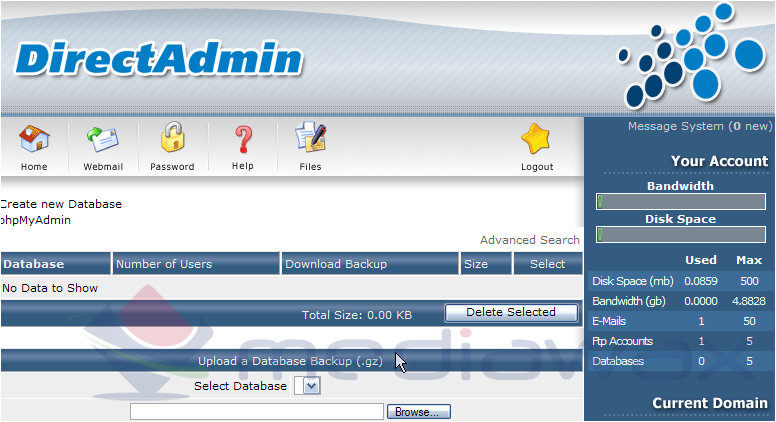This screenshot has height=422, width=776.
Task: Click the E-Mails max value 50
Action: (x=749, y=321)
